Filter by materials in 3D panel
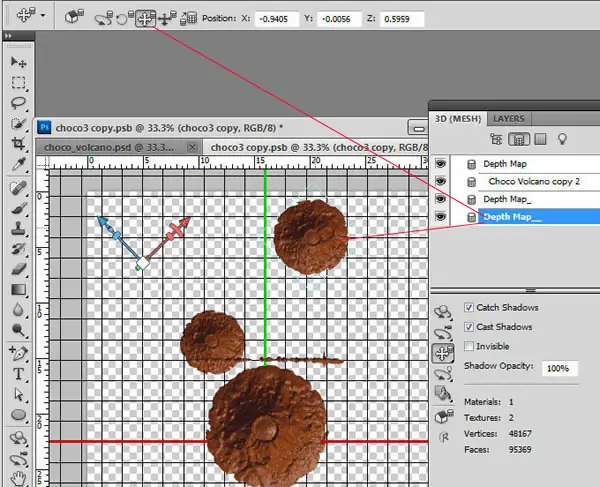 pos(540,139)
